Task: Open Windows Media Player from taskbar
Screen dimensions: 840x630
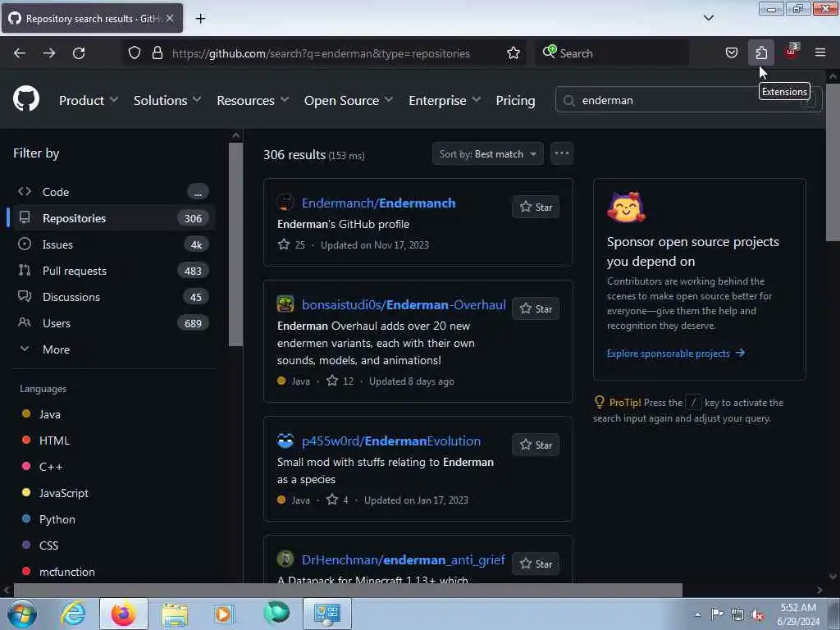Action: click(224, 614)
